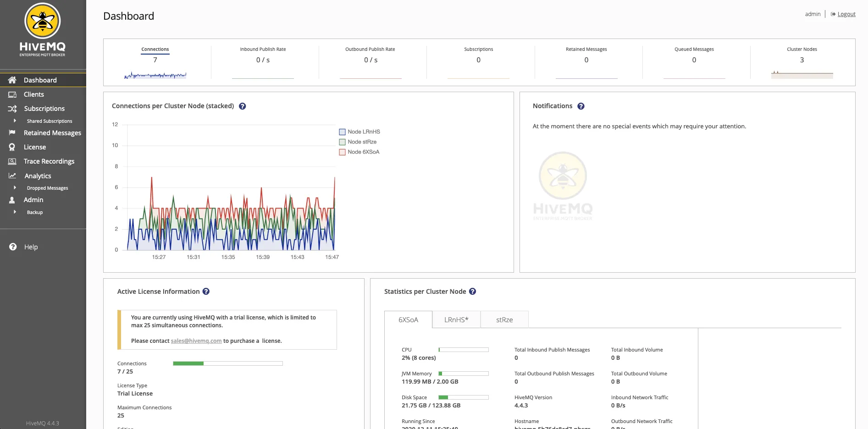Click the stacked connections area chart
The width and height of the screenshot is (868, 429).
click(x=231, y=187)
